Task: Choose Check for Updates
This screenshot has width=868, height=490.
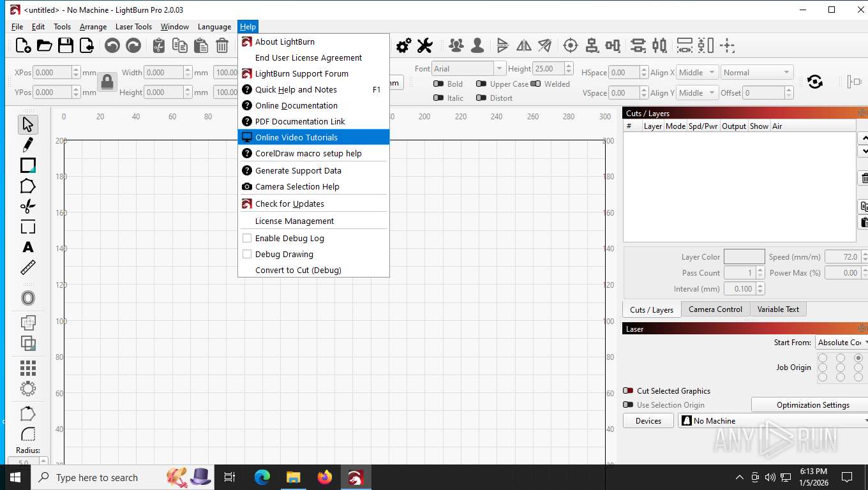Action: tap(313, 204)
